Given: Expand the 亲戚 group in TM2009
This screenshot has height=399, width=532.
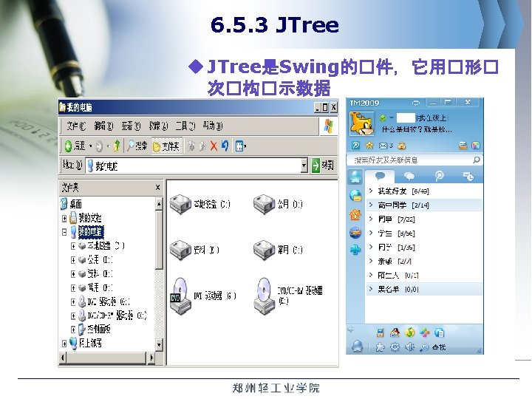Looking at the screenshot, I should 371,261.
